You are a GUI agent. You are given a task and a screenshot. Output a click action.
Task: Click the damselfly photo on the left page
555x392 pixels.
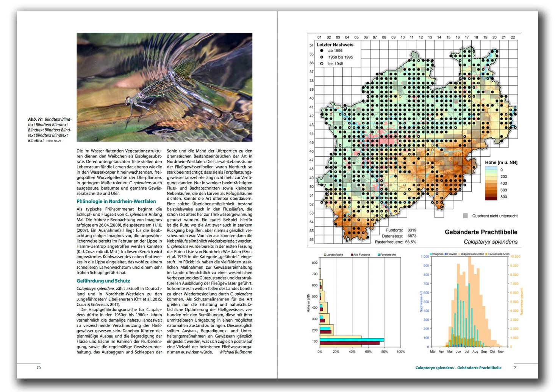(x=164, y=87)
